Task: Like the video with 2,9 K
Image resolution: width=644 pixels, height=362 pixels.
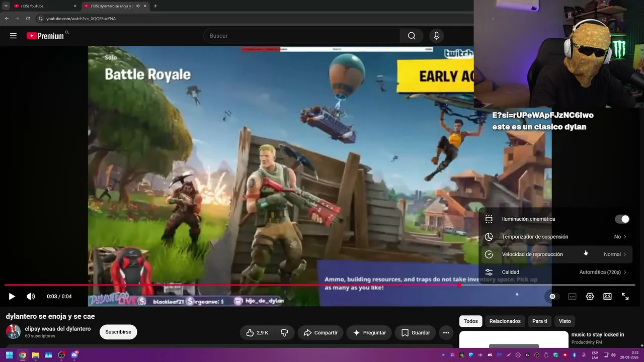Action: [257, 332]
